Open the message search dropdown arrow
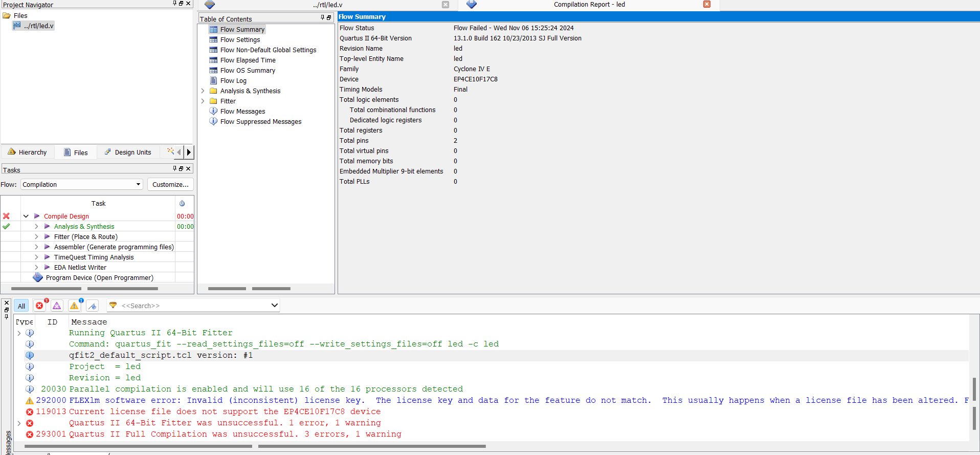The image size is (980, 455). tap(275, 306)
